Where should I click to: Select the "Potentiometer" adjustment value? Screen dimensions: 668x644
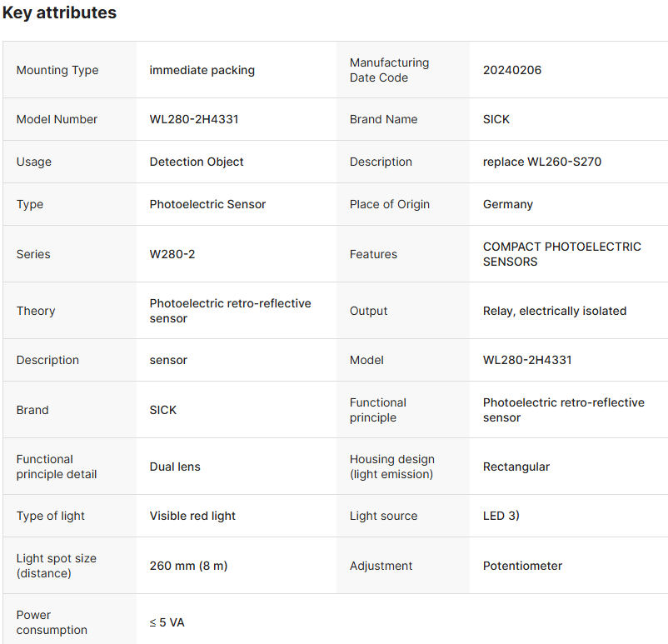tap(522, 566)
